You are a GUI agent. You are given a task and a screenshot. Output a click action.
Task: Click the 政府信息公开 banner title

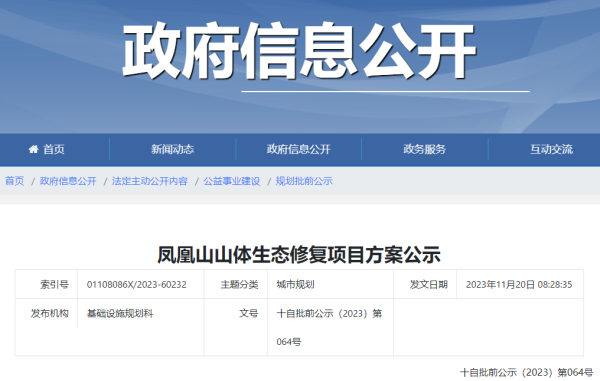coord(299,50)
